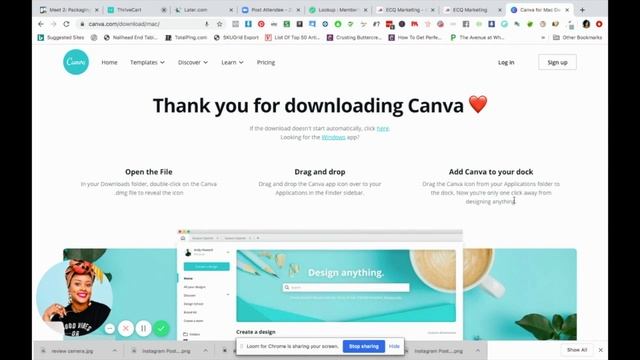Viewport: 640px width, 360px height.
Task: Click the 'here' download link
Action: (382, 128)
